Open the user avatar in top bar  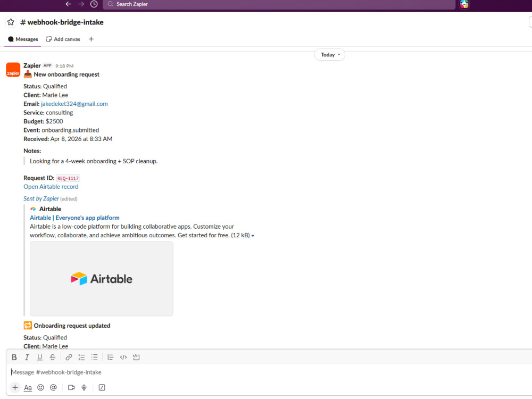464,4
